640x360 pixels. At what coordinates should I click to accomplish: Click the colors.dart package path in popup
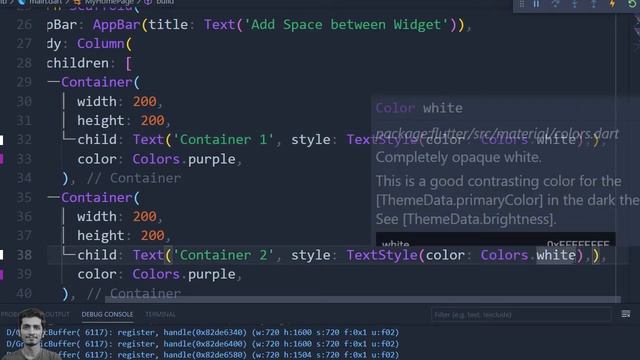point(497,134)
